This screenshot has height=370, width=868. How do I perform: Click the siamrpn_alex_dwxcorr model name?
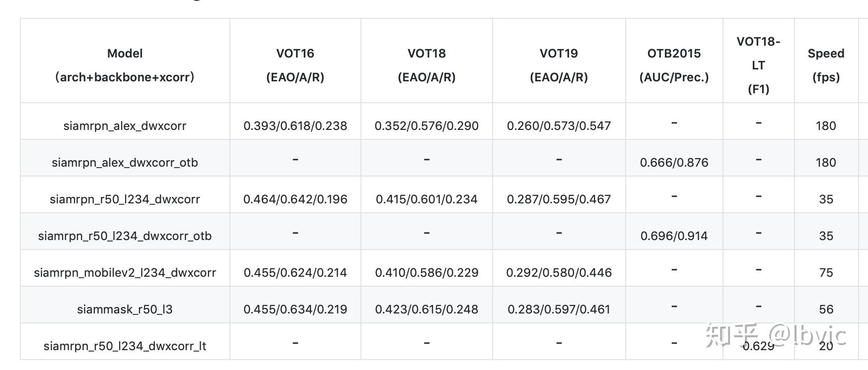[125, 125]
